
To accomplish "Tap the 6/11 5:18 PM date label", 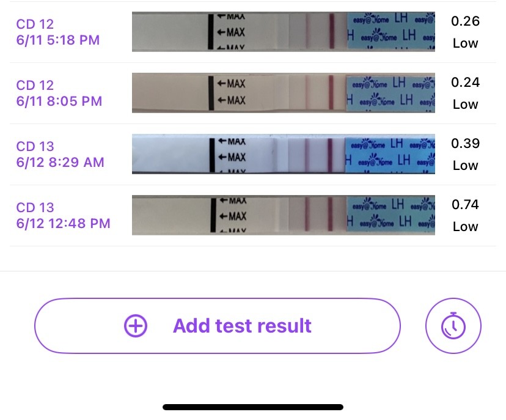I will click(58, 40).
